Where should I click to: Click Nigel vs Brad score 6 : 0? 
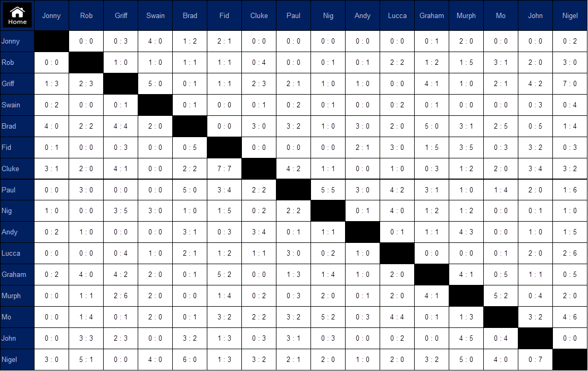click(x=190, y=360)
